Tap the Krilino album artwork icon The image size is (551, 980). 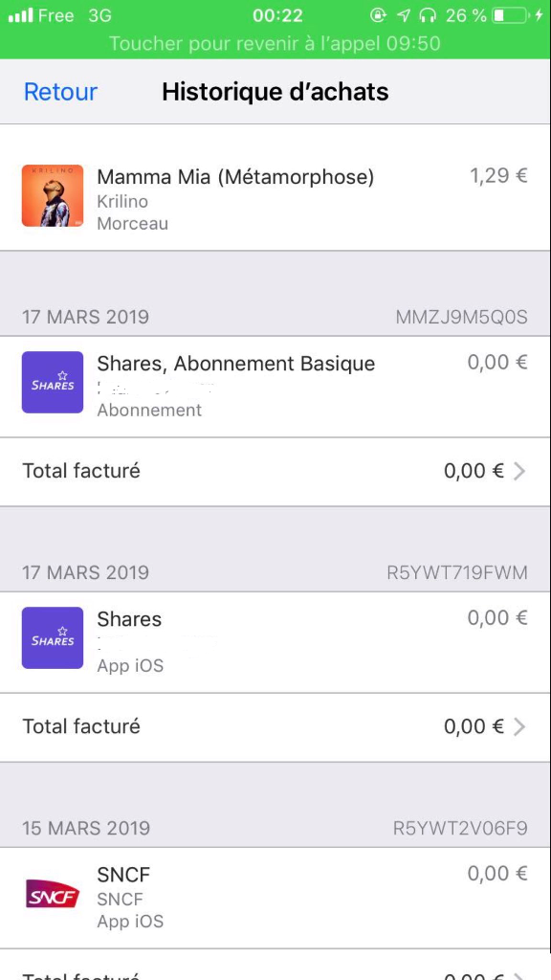tap(53, 196)
